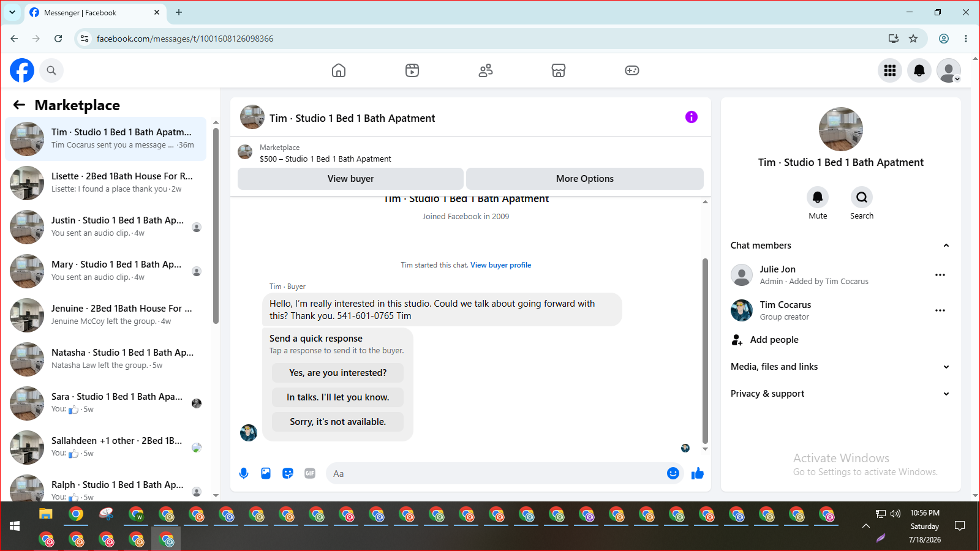Open options for Julie Jon member
980x551 pixels.
coord(940,275)
